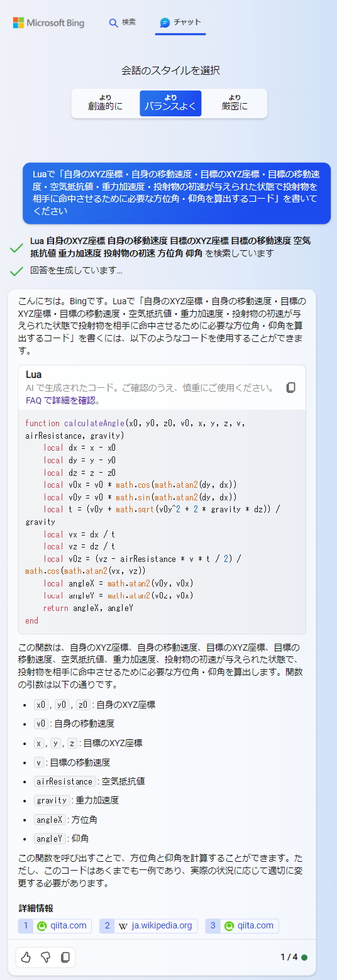This screenshot has height=980, width=337.
Task: Switch to the チャット chat tab
Action: pyautogui.click(x=180, y=23)
